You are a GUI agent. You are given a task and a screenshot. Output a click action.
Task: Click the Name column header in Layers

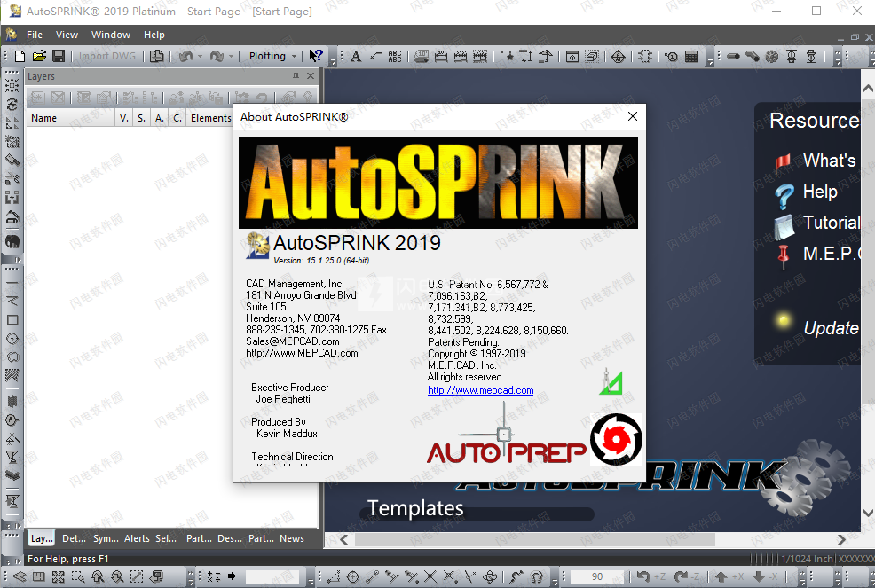click(70, 118)
